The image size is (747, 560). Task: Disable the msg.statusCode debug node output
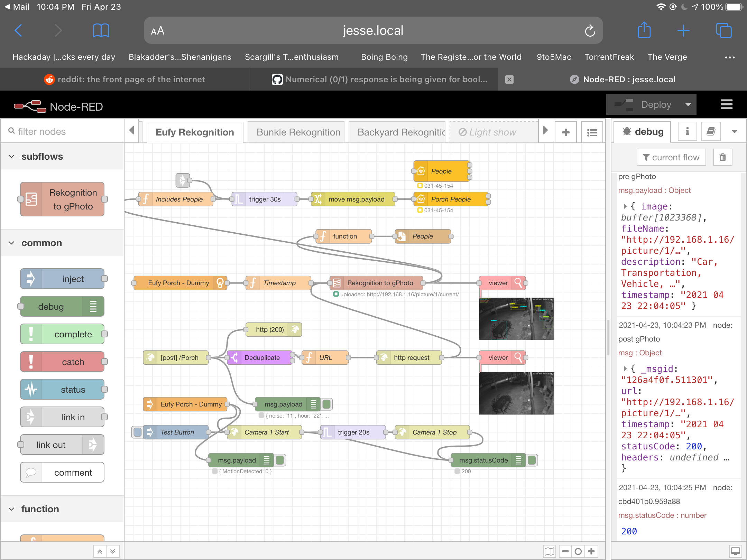(x=532, y=460)
